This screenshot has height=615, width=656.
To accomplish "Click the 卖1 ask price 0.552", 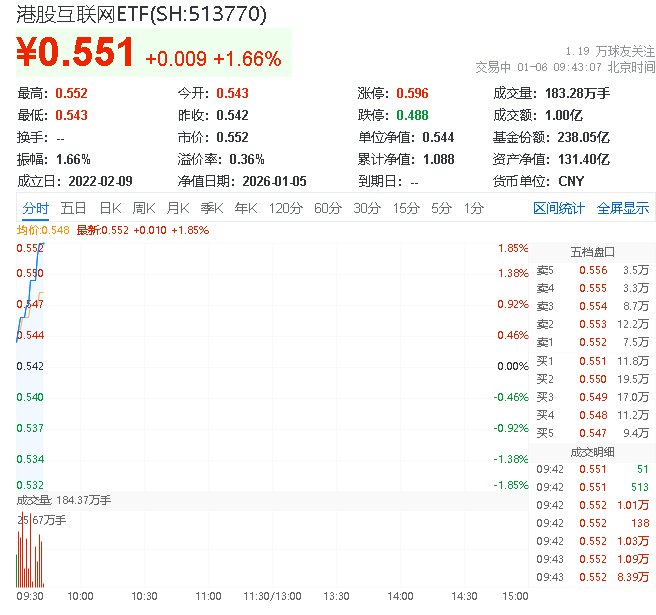I will pos(592,342).
